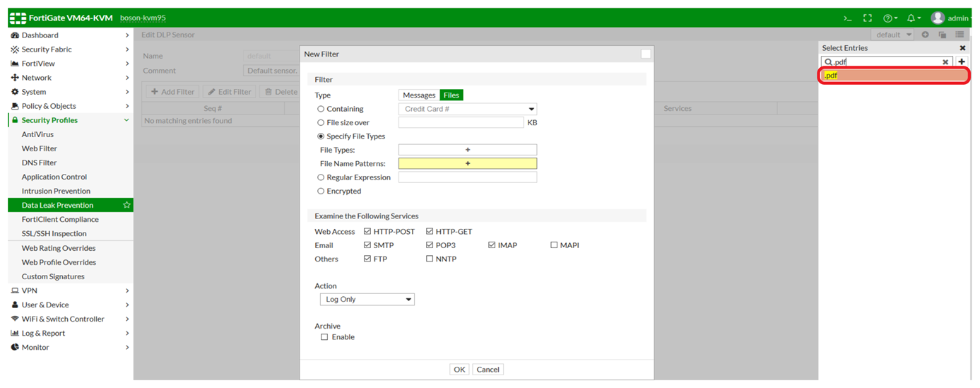Select the .pdf entry in list
The height and width of the screenshot is (388, 980).
[894, 76]
